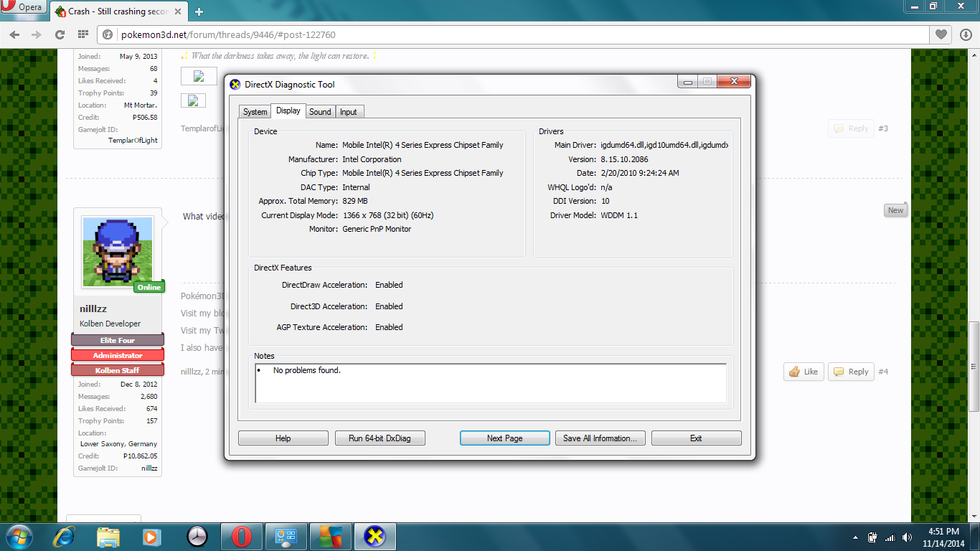Screen dimensions: 980x551
Task: Open the Sound tab in DxDiag
Action: (320, 112)
